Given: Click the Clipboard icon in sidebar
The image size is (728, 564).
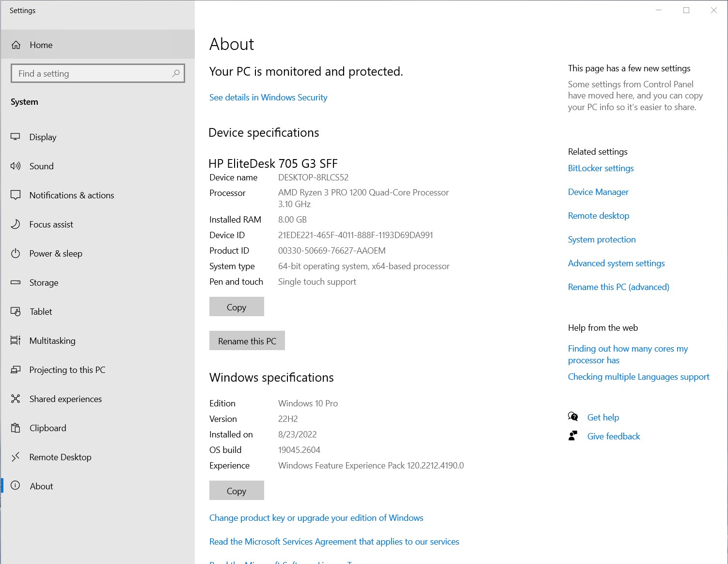Looking at the screenshot, I should 16,428.
